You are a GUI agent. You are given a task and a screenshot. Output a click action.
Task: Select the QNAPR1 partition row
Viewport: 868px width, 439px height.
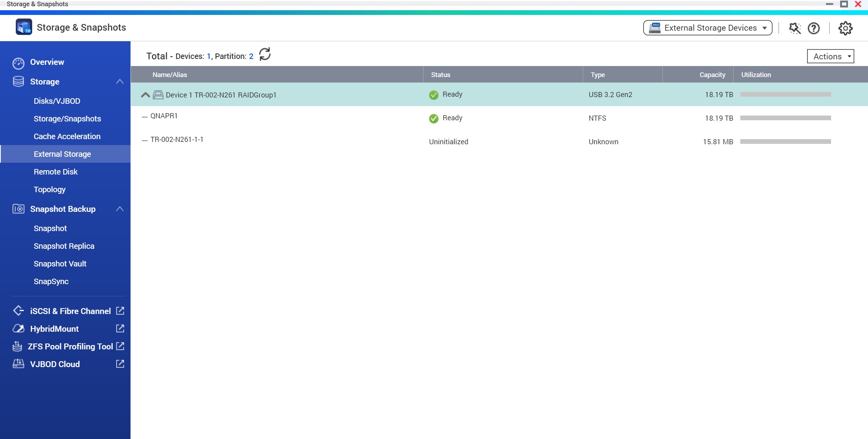164,116
